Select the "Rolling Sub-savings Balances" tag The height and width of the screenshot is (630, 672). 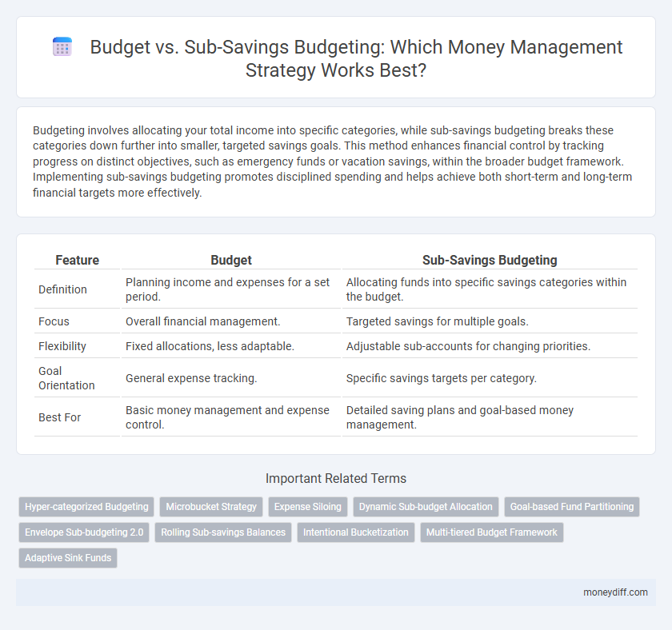tap(222, 532)
